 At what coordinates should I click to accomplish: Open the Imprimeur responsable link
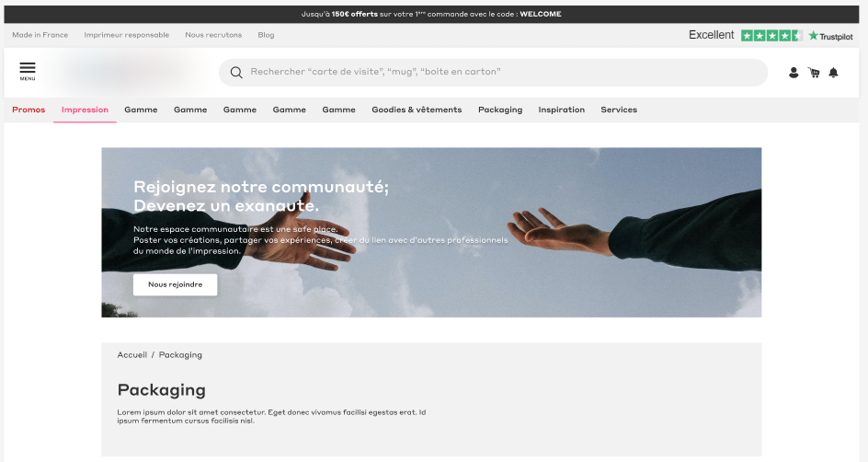pyautogui.click(x=126, y=35)
